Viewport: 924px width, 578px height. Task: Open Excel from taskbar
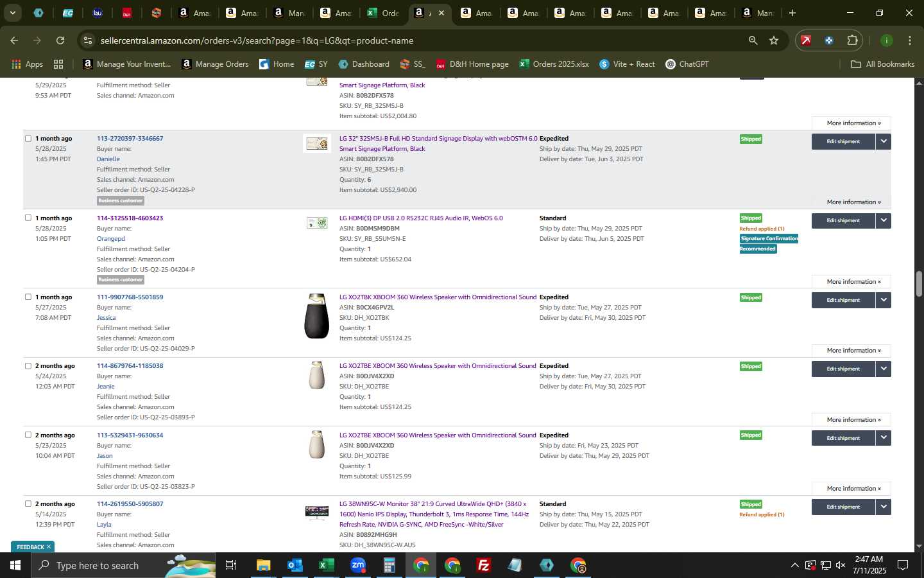click(x=326, y=565)
